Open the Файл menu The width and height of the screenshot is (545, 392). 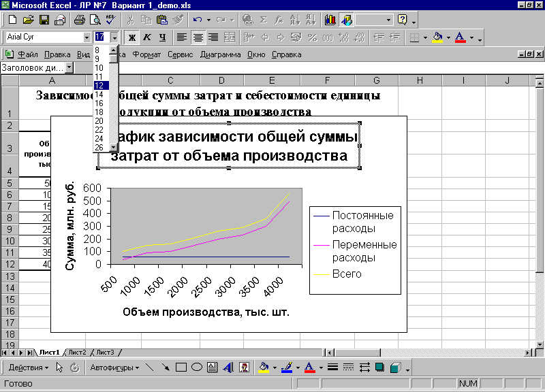click(x=28, y=54)
